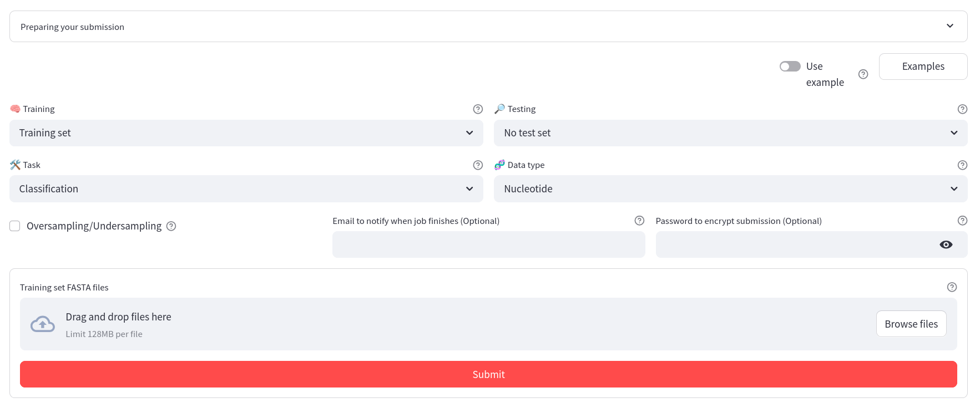Click the Use example help icon

pyautogui.click(x=863, y=74)
